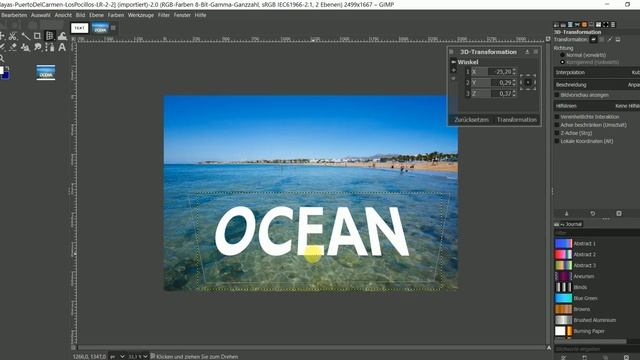Click the pivot selector grid in Winkel
640x360 pixels.
528,82
